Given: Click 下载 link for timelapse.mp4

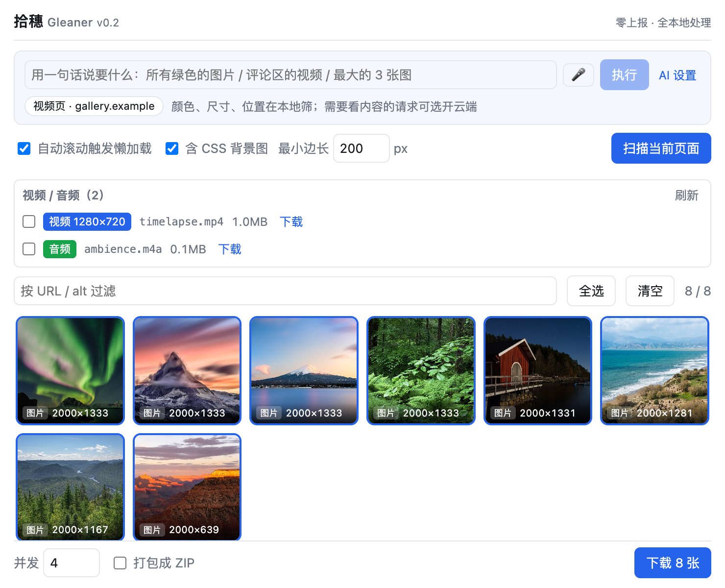Looking at the screenshot, I should 291,221.
